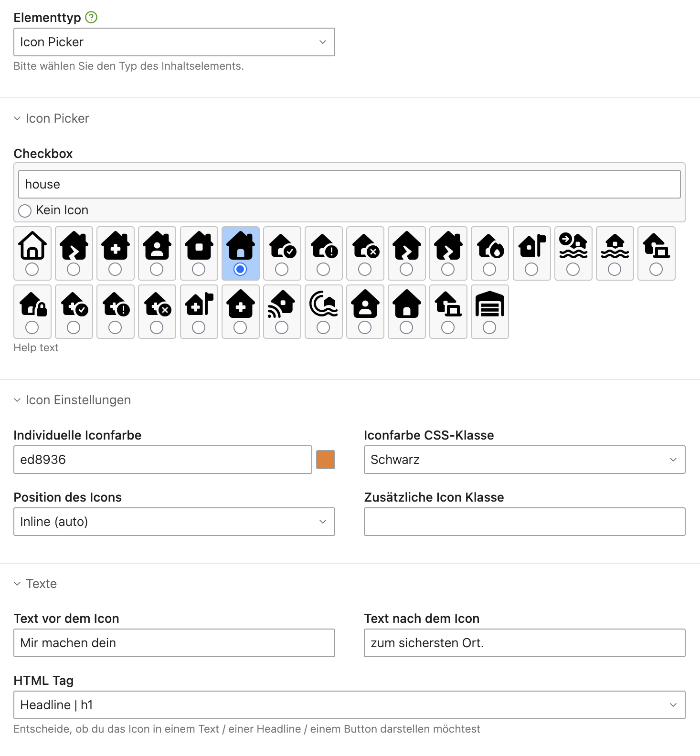Select the garage door icon
700x756 pixels.
(489, 311)
